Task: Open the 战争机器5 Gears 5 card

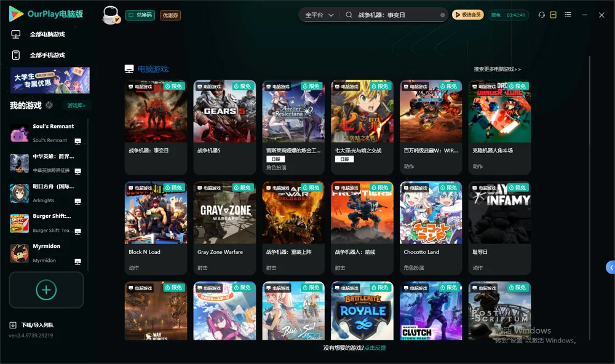Action: pyautogui.click(x=224, y=127)
